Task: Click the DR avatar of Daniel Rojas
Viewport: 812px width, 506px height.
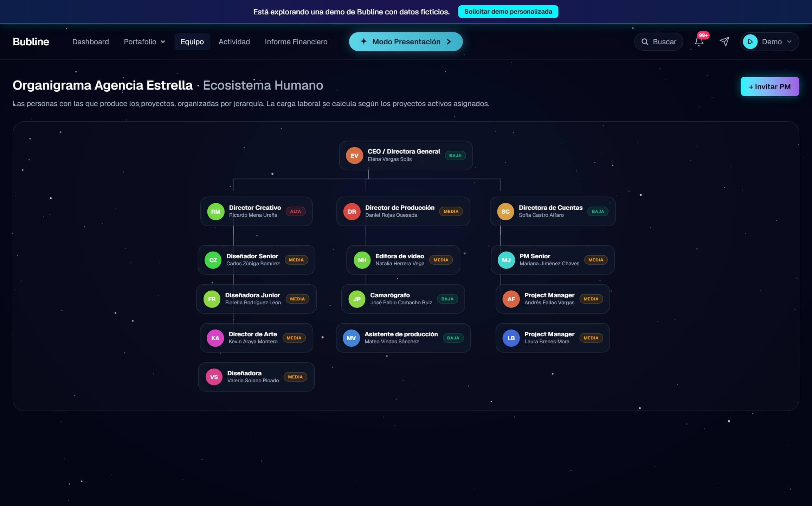Action: click(x=352, y=212)
